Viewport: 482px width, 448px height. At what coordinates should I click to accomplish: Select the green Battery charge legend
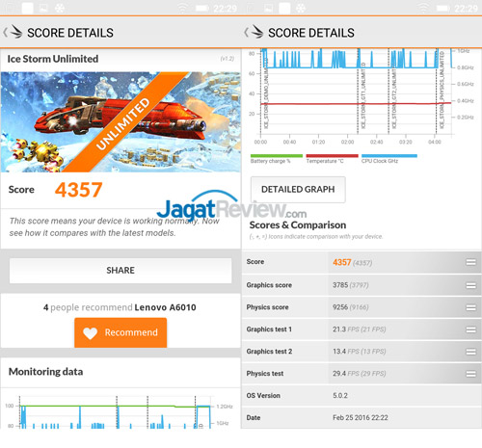[277, 156]
